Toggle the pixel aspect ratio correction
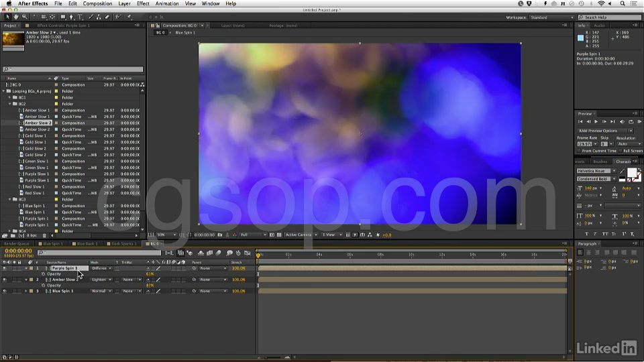The width and height of the screenshot is (644, 362). [x=347, y=235]
